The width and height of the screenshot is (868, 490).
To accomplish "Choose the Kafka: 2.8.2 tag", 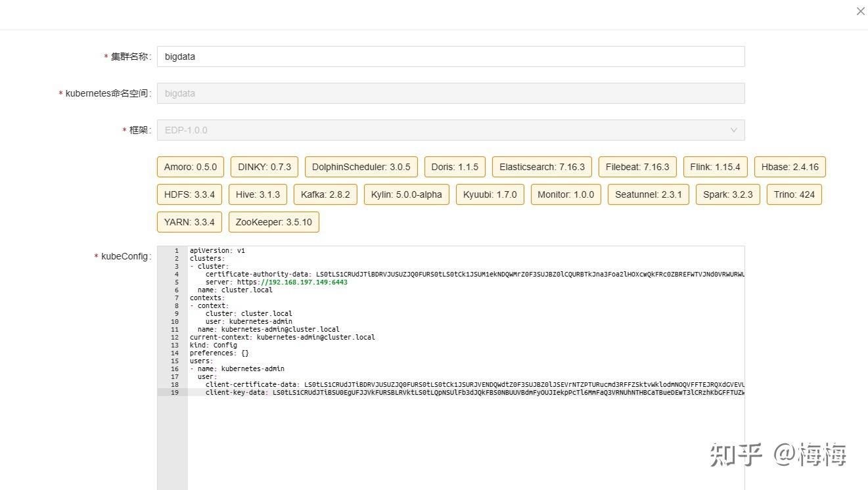I will (325, 194).
